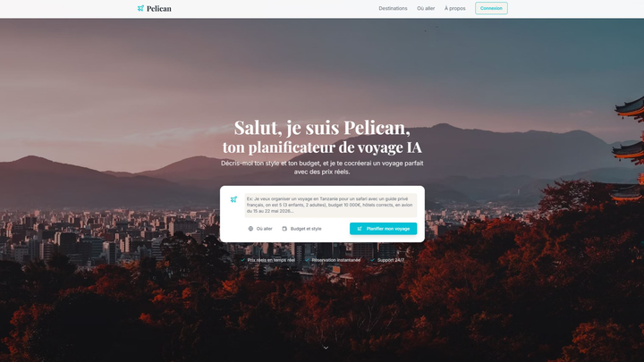Open the Destinations navigation item
The height and width of the screenshot is (362, 644).
[393, 8]
